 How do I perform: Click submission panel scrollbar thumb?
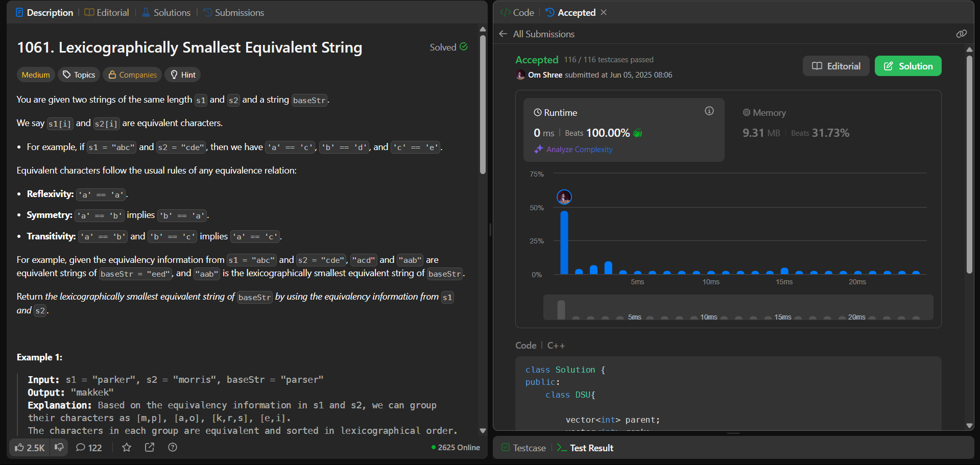coord(969,164)
